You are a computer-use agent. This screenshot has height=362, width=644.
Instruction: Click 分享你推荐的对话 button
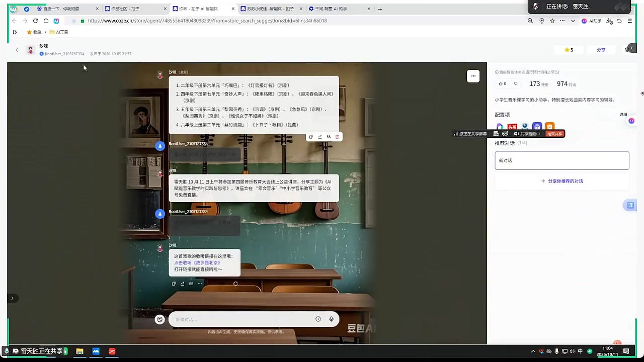click(x=562, y=181)
